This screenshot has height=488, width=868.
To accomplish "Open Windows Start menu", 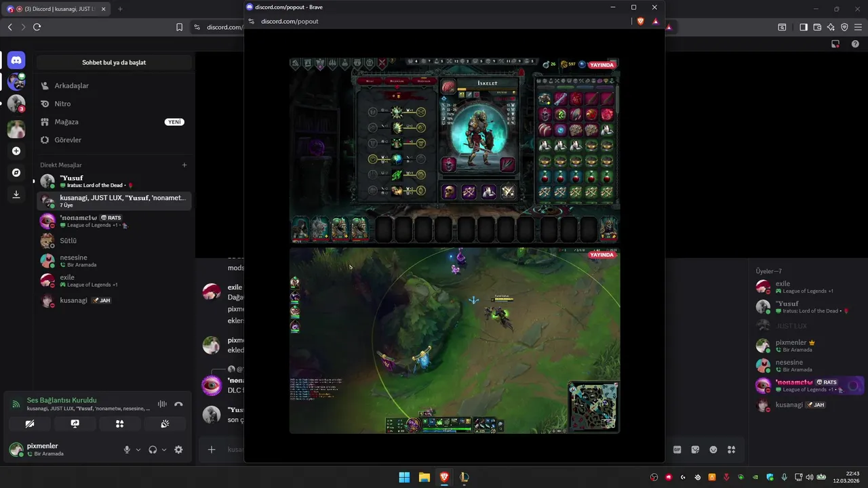I will [x=404, y=477].
